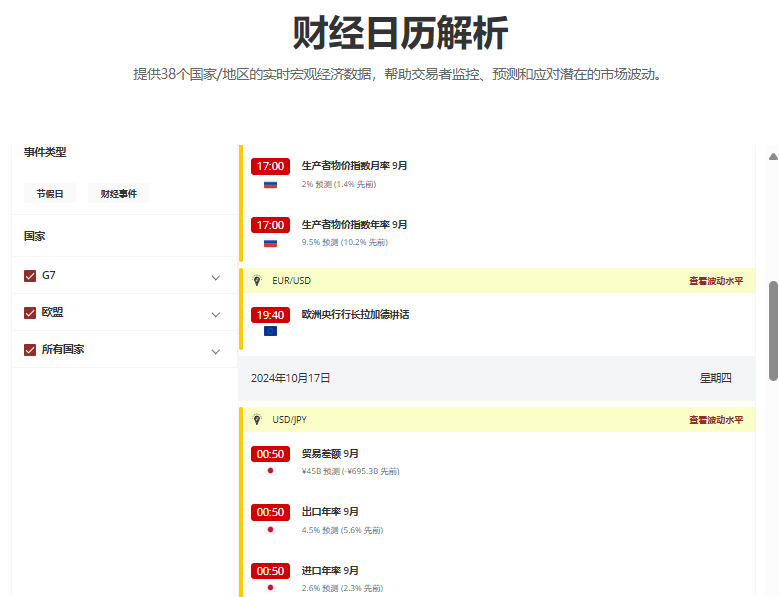
Task: Click the 17:00 badge of producer price monthly rate
Action: [270, 166]
